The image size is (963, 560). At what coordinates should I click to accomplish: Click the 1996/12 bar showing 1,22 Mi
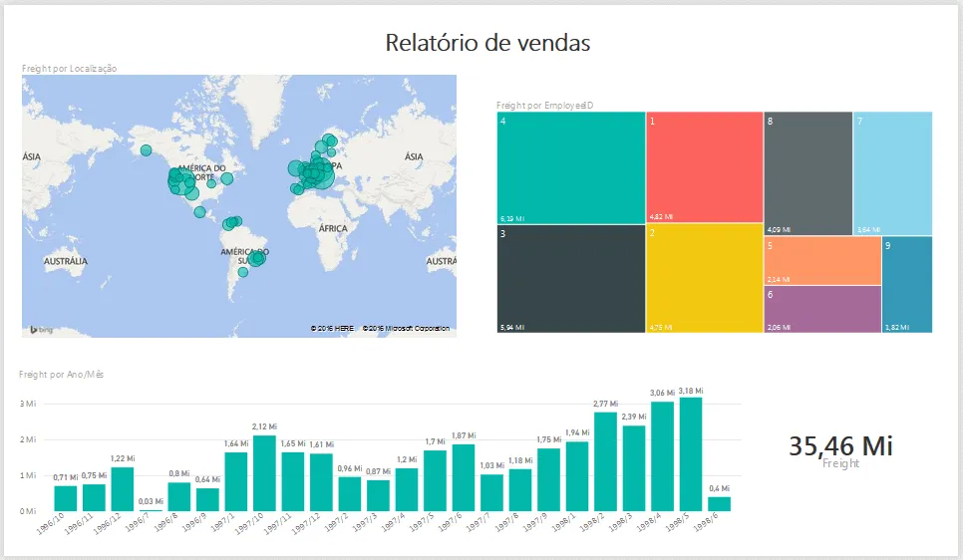pos(123,489)
